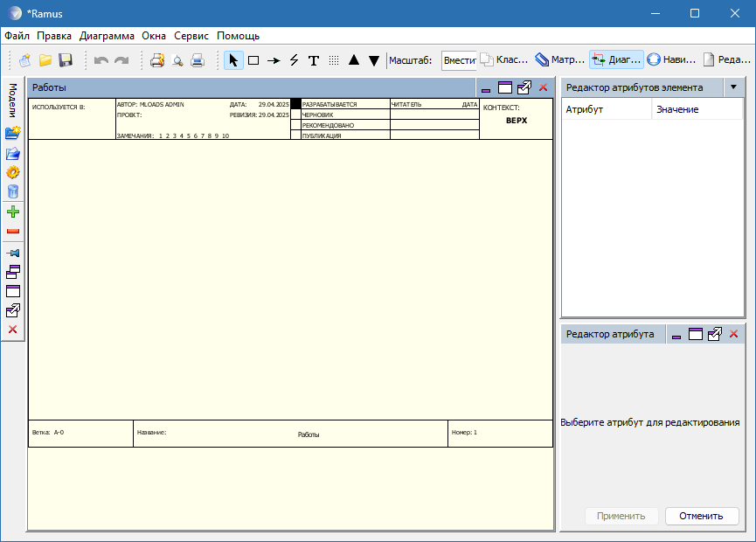The height and width of the screenshot is (542, 756).
Task: Click open model folder icon in sidebar
Action: click(x=13, y=153)
